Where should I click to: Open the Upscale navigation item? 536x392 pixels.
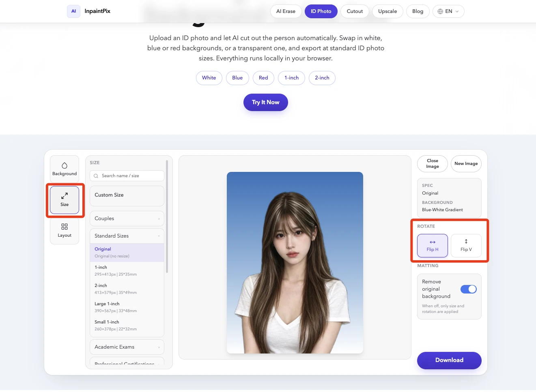coord(387,11)
